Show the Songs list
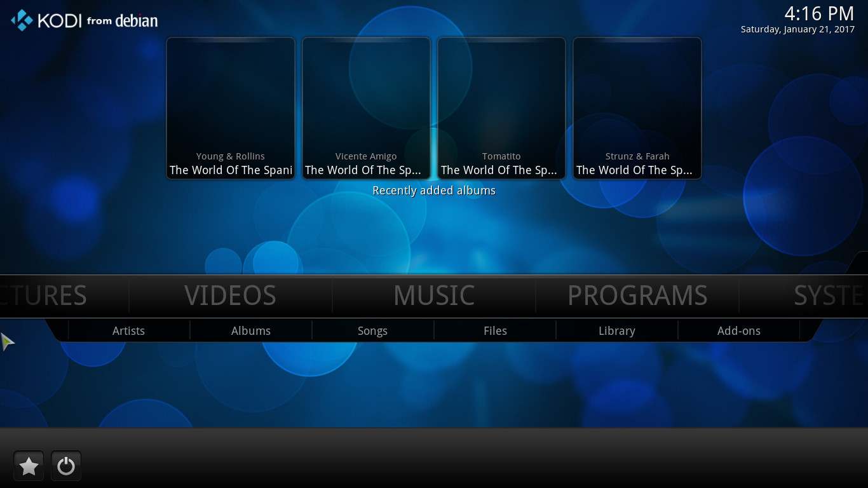This screenshot has height=488, width=868. [x=372, y=331]
